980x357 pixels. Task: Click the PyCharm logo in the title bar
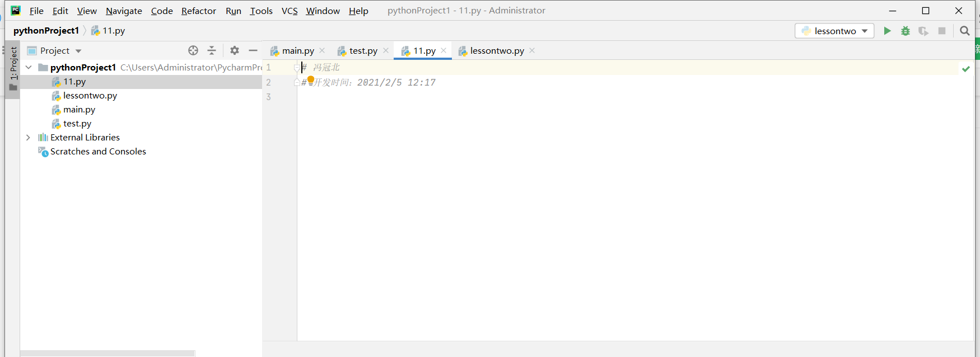point(16,10)
